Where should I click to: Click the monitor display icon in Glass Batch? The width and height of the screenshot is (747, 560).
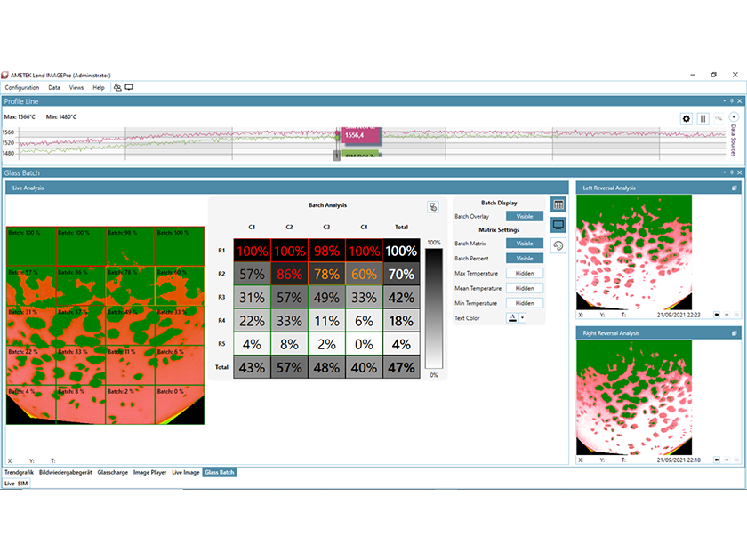[x=558, y=225]
